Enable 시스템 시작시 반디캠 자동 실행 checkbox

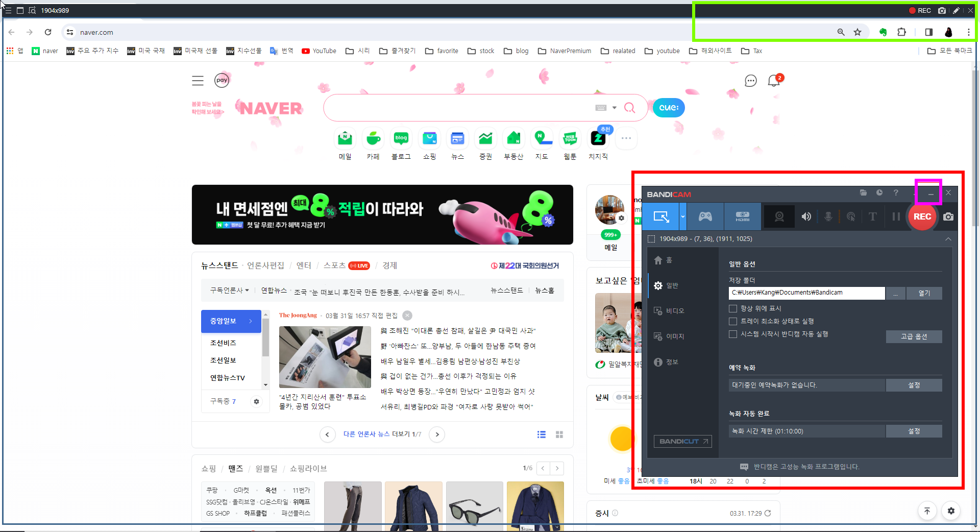coord(733,334)
